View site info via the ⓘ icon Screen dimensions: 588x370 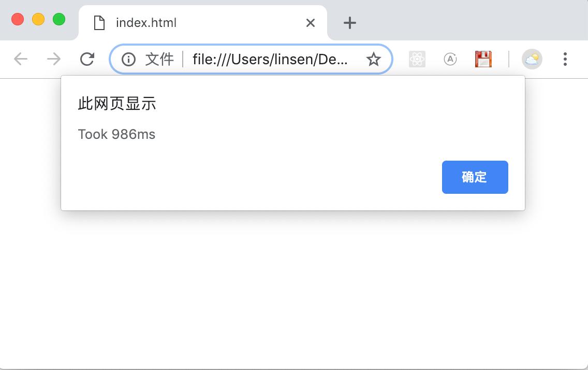click(128, 59)
